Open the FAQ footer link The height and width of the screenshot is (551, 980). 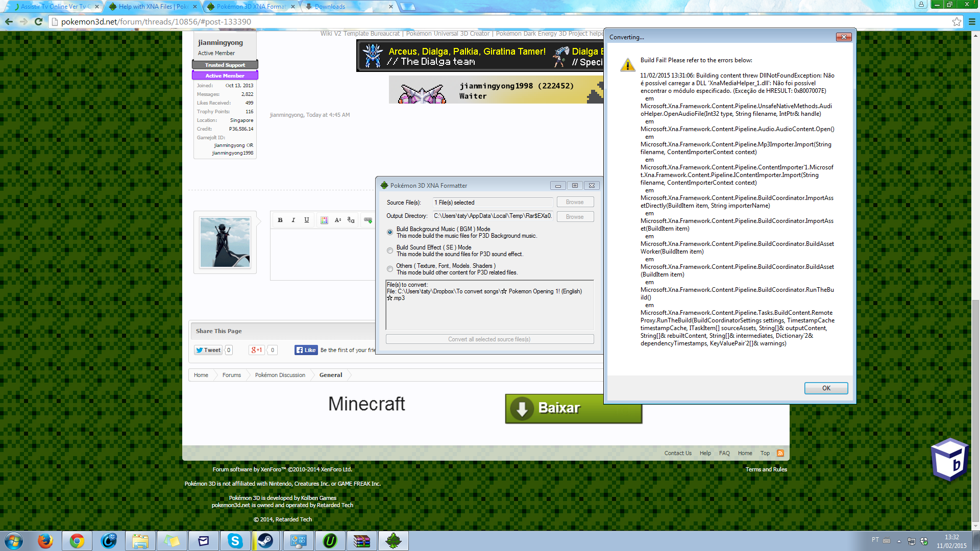point(724,453)
